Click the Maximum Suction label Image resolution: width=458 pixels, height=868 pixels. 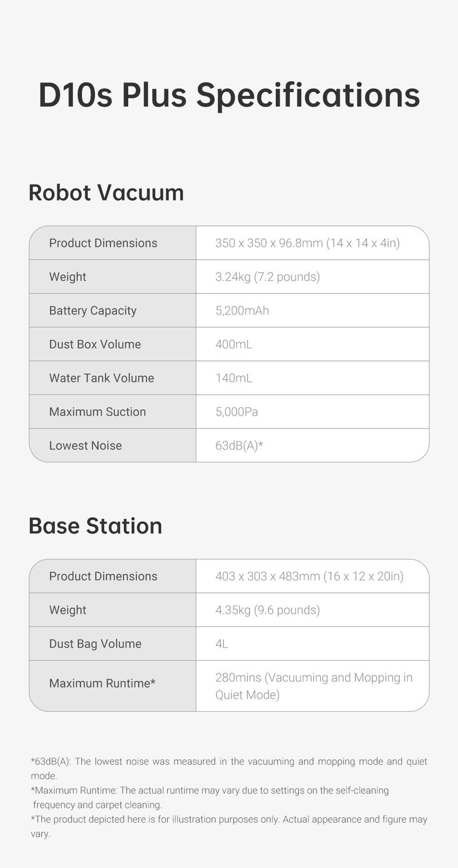coord(97,412)
